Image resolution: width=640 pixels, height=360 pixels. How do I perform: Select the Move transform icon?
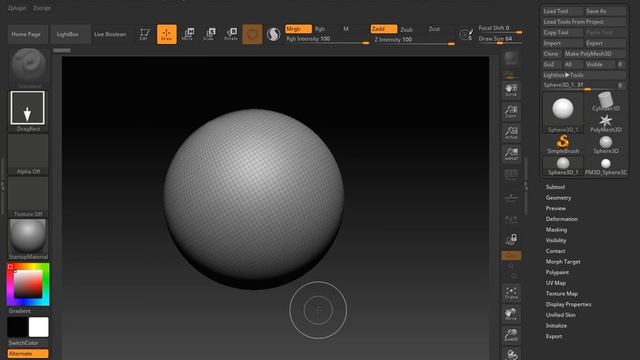point(188,34)
